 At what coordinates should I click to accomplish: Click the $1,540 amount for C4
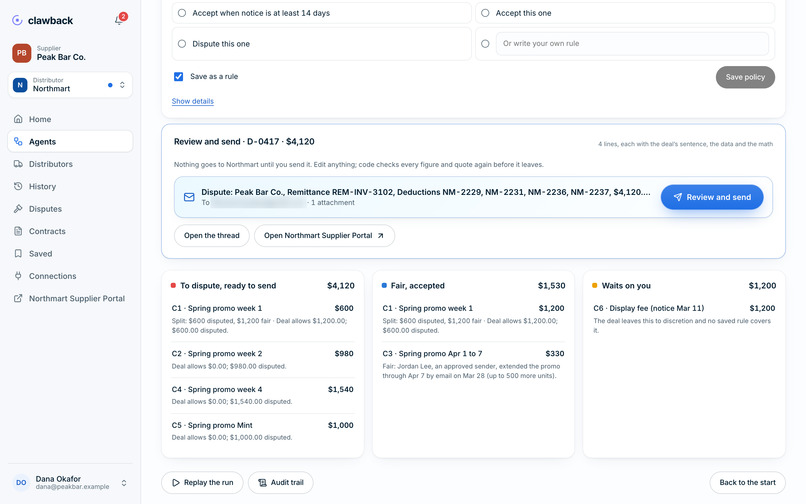[341, 389]
